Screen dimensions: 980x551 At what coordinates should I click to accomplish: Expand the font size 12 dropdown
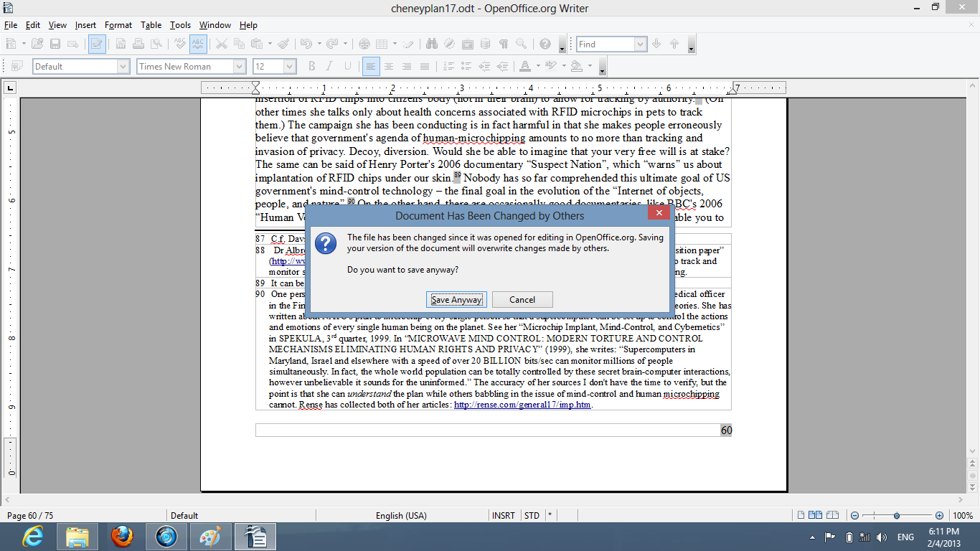tap(290, 67)
